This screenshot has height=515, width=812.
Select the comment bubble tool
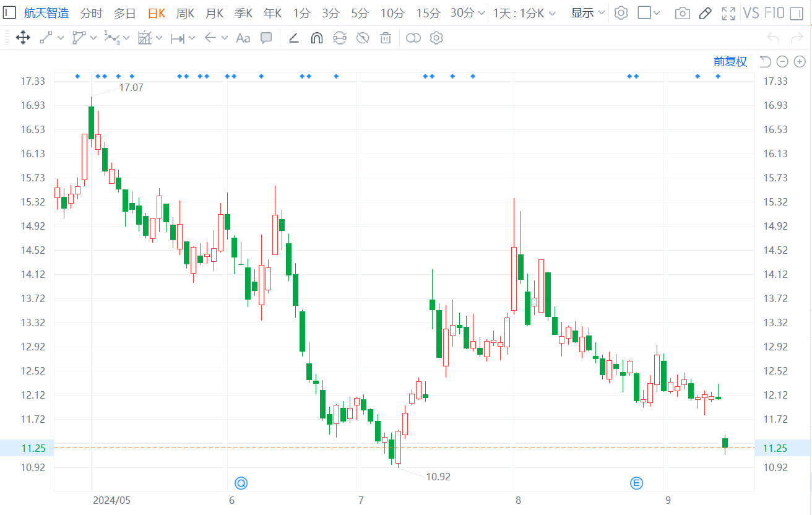coord(266,38)
